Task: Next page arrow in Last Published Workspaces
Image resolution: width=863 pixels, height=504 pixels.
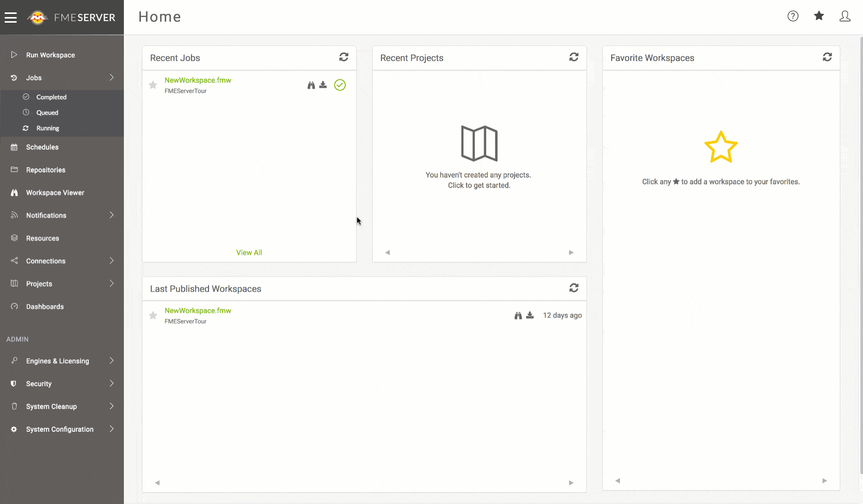Action: pos(571,483)
